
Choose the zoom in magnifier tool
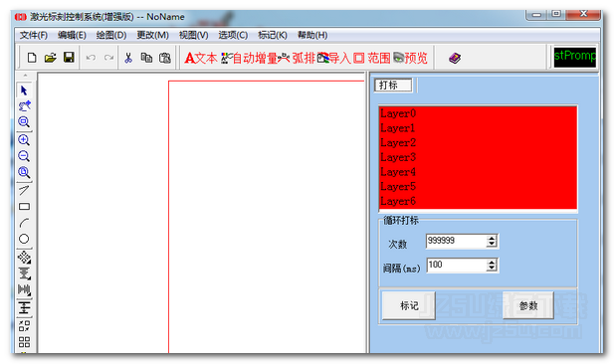coord(24,140)
